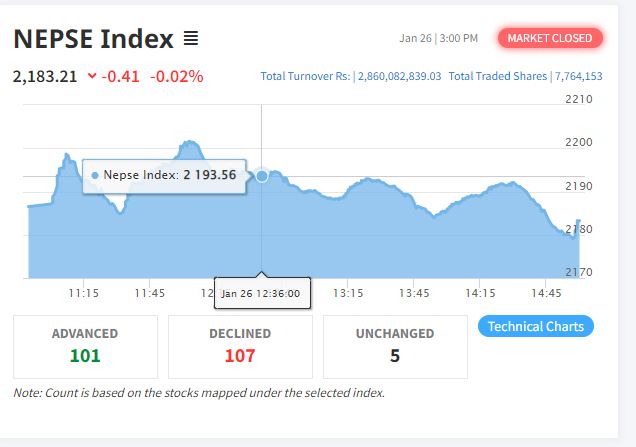Click the 13:45 time axis label

413,293
